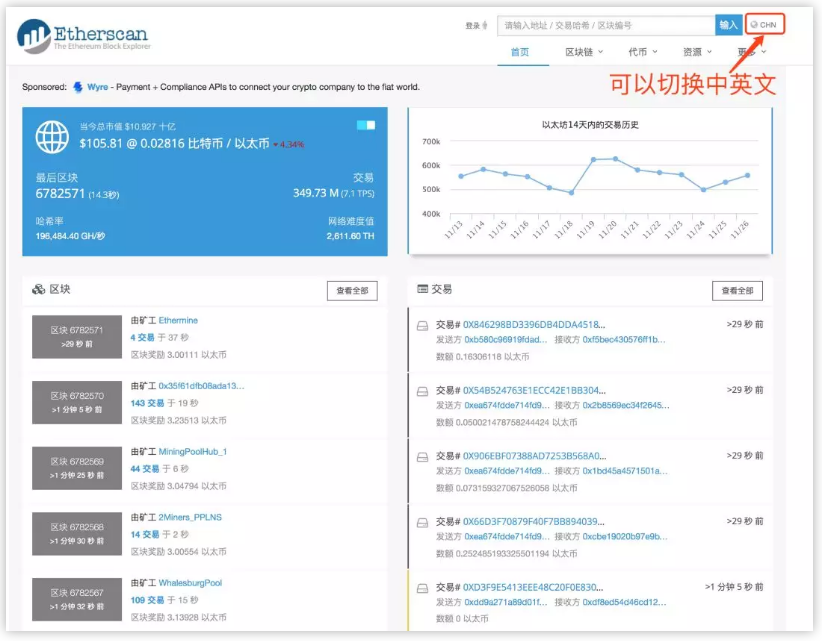822x641 pixels.
Task: Click the blocks section cubes icon
Action: click(x=38, y=289)
